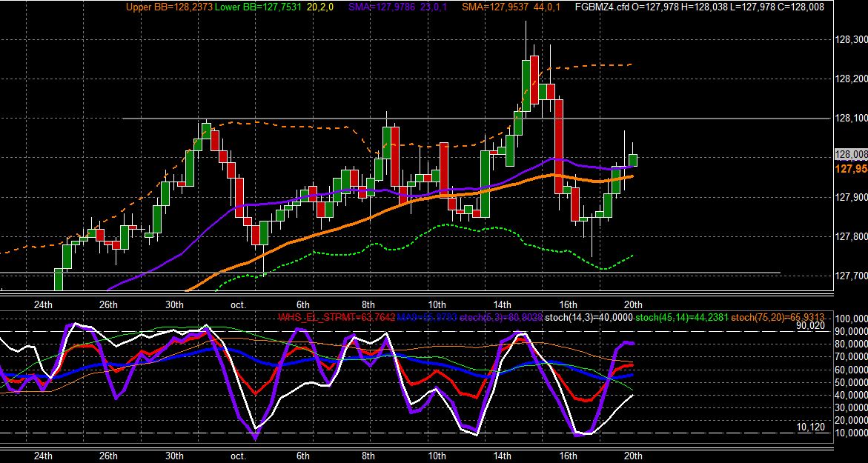Select the purple SMA=127,9786 label
The image size is (868, 463).
pos(382,7)
